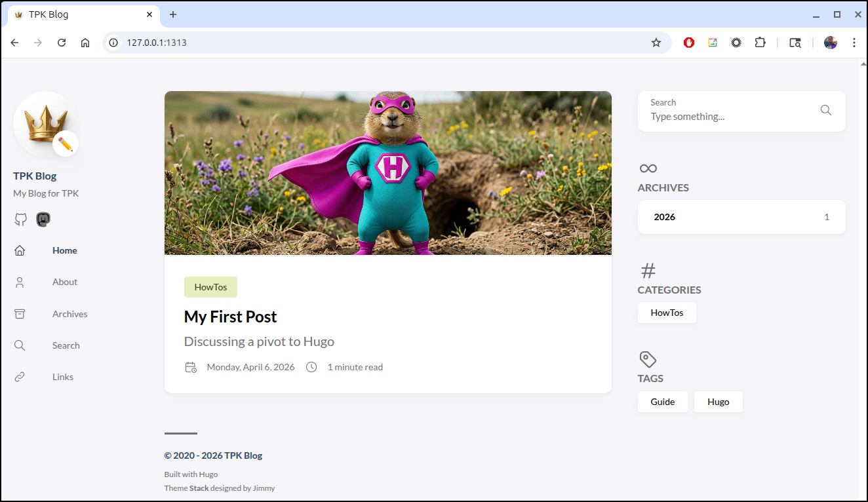Select Links in the sidebar menu
This screenshot has width=868, height=502.
[62, 377]
